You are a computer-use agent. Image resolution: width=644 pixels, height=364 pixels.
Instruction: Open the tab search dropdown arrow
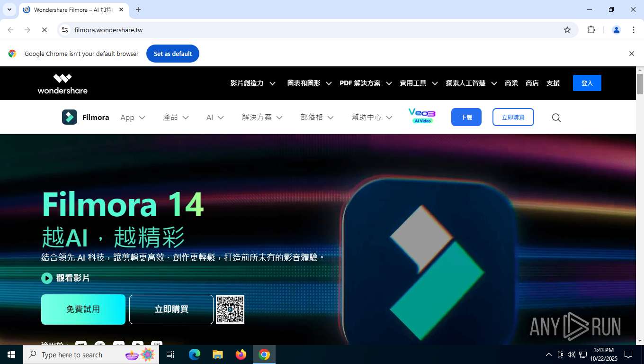9,9
